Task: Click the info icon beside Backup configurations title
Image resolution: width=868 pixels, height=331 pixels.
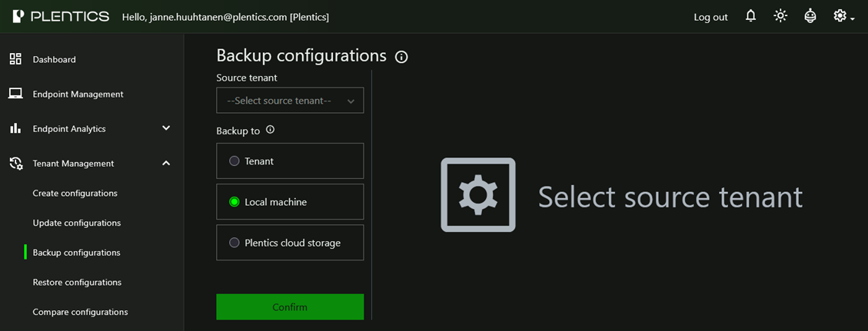Action: pos(401,57)
